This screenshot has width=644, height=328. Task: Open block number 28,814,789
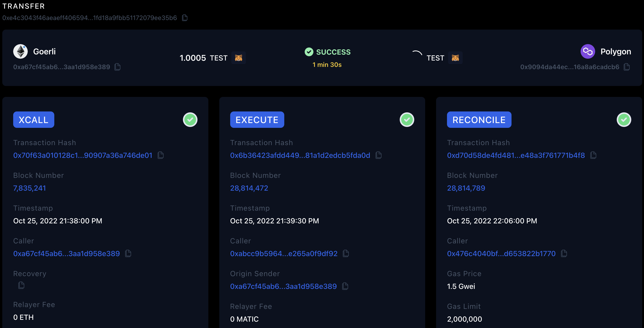(x=466, y=188)
